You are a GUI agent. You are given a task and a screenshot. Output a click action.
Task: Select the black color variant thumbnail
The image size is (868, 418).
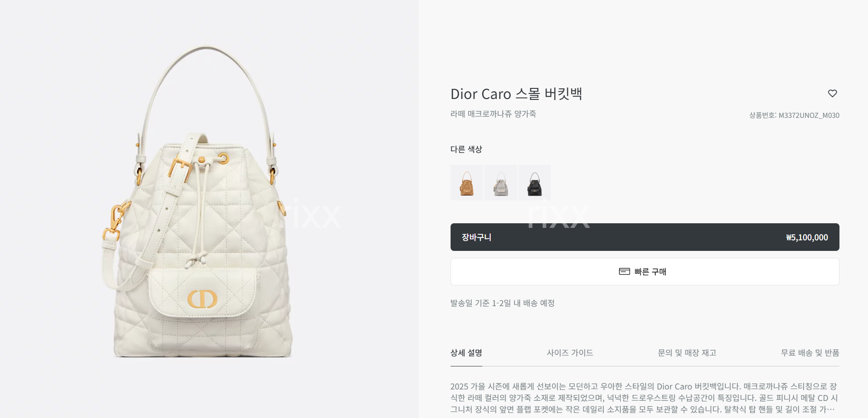coord(534,183)
